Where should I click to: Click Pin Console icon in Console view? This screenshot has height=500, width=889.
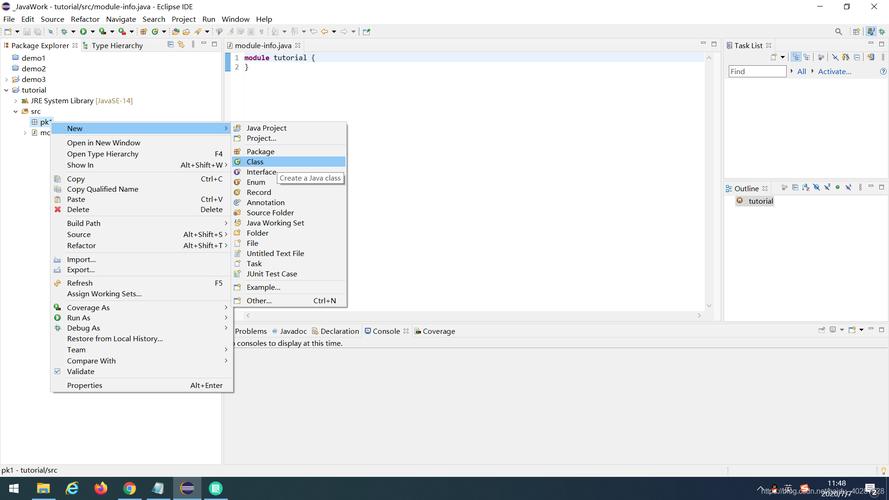(x=822, y=329)
